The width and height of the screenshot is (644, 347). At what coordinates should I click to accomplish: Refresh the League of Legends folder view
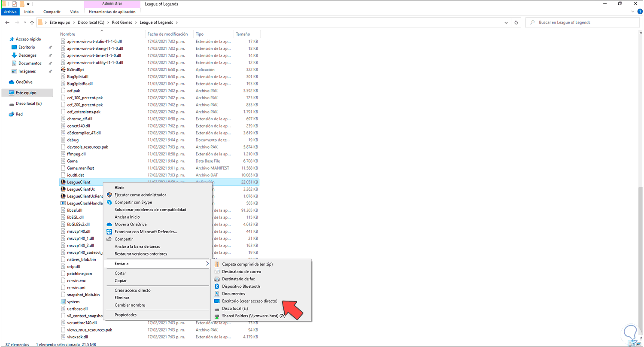coord(516,22)
